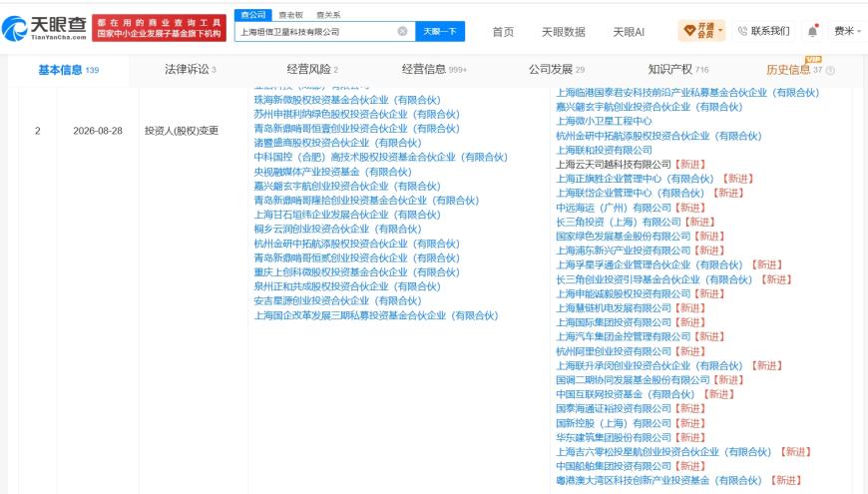Open link 粤港澳大湾区科技创新产业投资基金
868x494 pixels.
point(658,480)
